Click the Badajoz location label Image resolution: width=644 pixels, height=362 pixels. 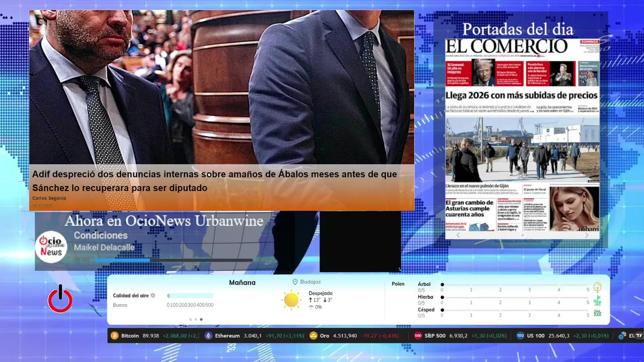(310, 282)
